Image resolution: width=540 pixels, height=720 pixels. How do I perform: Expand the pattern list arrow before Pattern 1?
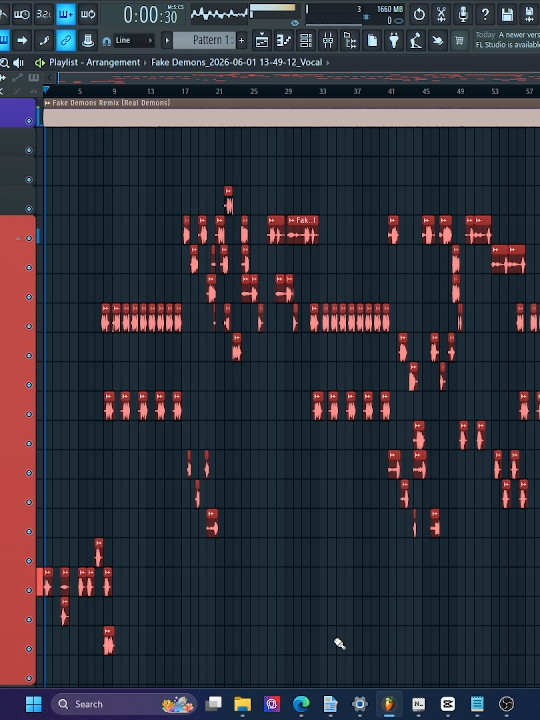(167, 40)
